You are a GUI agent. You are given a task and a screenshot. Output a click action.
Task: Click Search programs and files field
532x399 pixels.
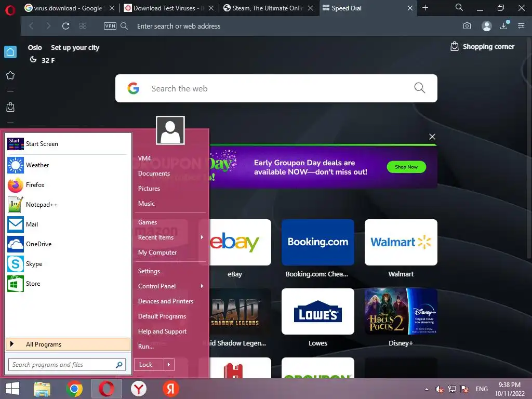point(67,365)
